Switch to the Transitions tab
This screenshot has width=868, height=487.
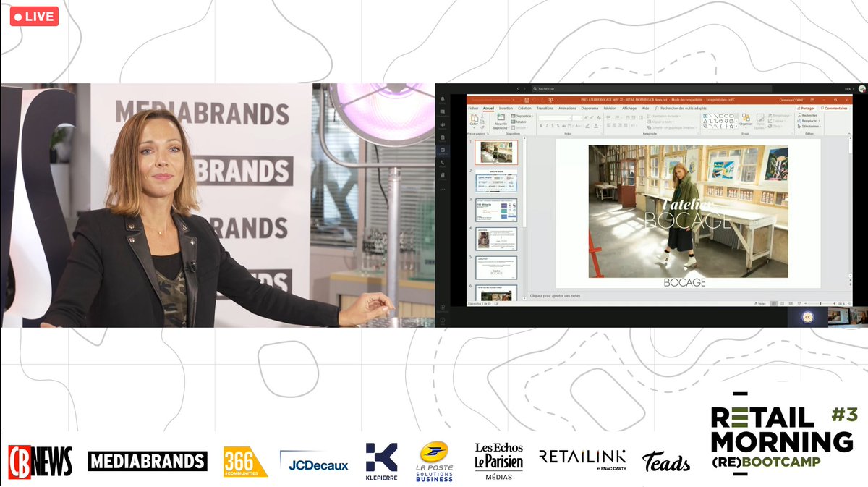tap(545, 108)
